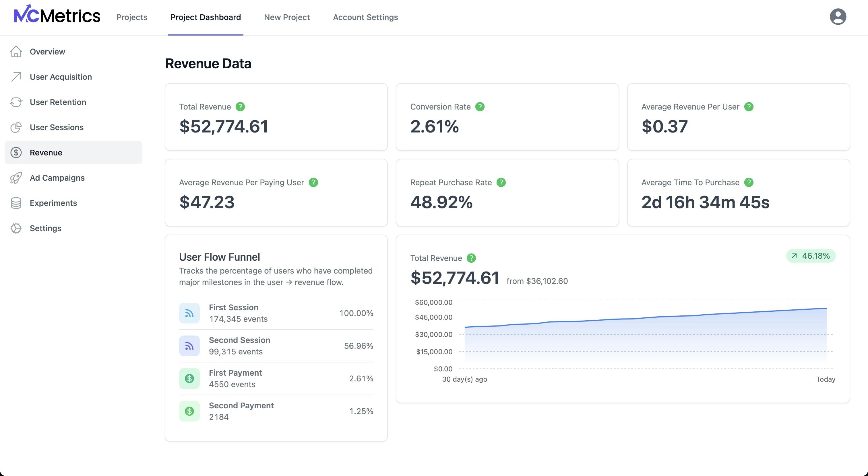Image resolution: width=868 pixels, height=476 pixels.
Task: Select Revenue in the sidebar
Action: click(x=73, y=153)
